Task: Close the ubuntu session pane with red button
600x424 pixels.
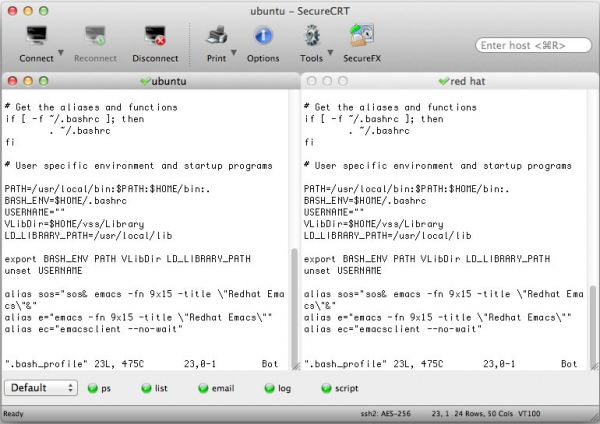Action: tap(13, 81)
